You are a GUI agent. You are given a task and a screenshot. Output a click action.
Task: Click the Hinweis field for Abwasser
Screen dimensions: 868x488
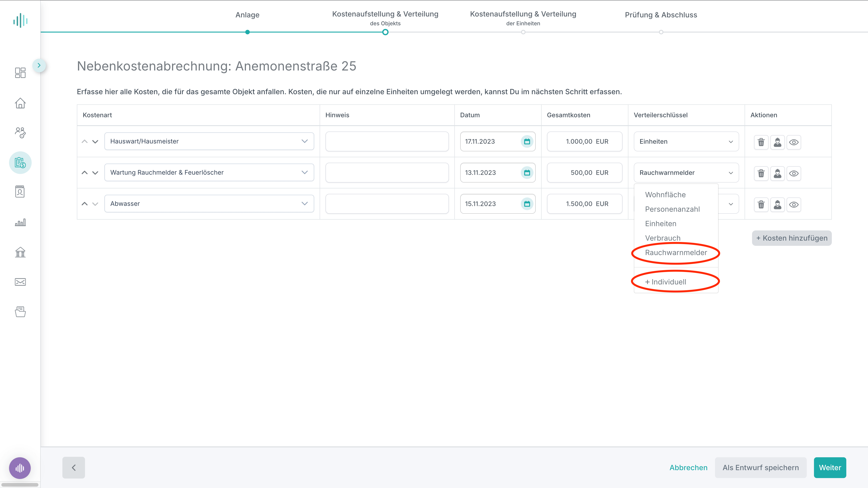click(x=387, y=204)
